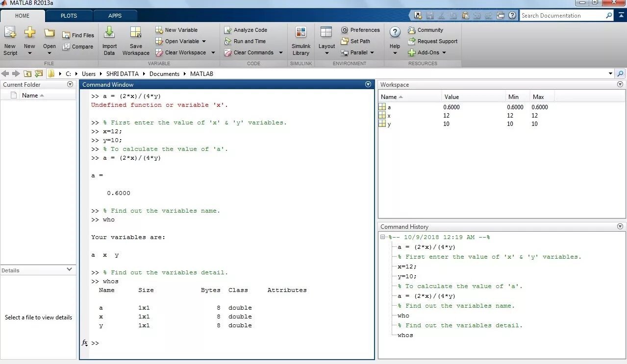
Task: Collapse the toolstrip with the top-right arrow
Action: tap(621, 16)
